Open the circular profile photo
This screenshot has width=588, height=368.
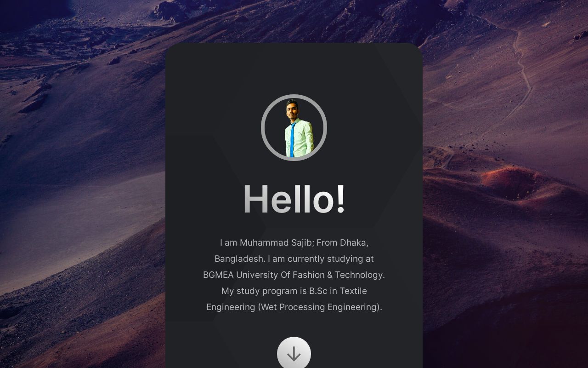[x=294, y=127]
